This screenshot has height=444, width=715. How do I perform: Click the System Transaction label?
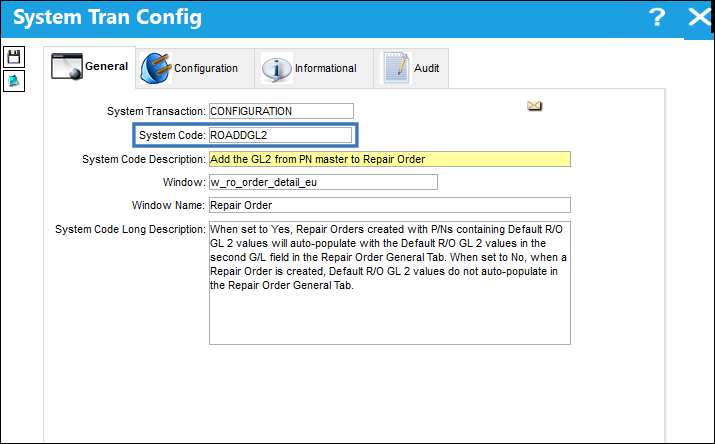[x=156, y=111]
